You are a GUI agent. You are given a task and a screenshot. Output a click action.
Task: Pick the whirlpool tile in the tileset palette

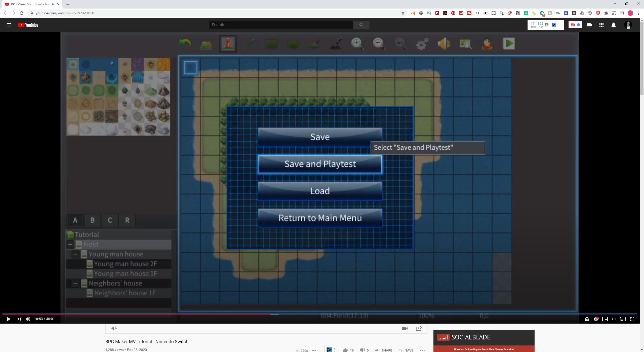[x=112, y=78]
